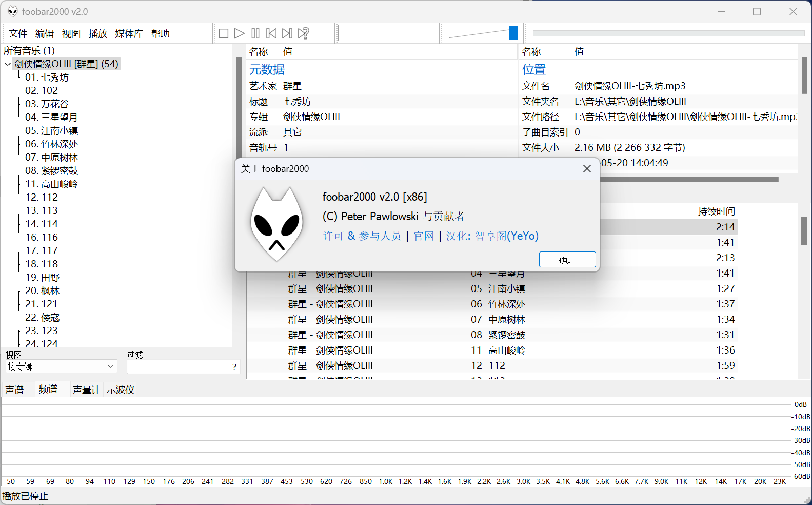Adjust the volume slider handle
The image size is (812, 505).
click(x=513, y=33)
